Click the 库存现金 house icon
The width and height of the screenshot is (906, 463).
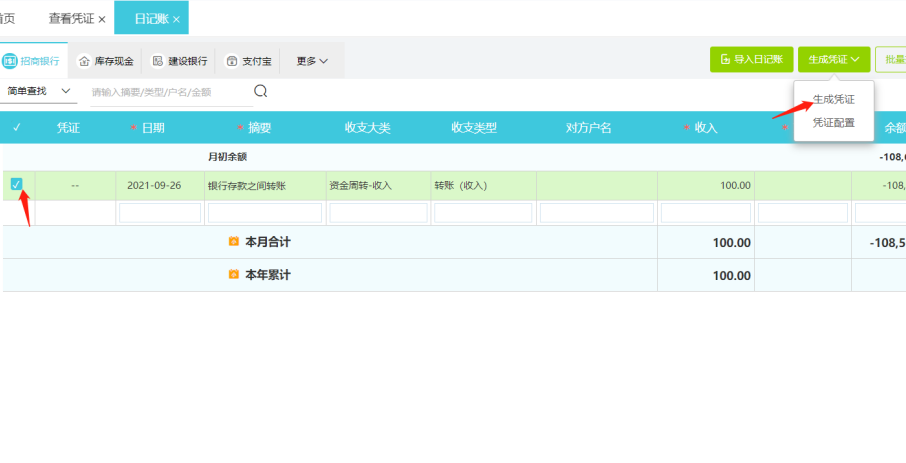click(84, 61)
